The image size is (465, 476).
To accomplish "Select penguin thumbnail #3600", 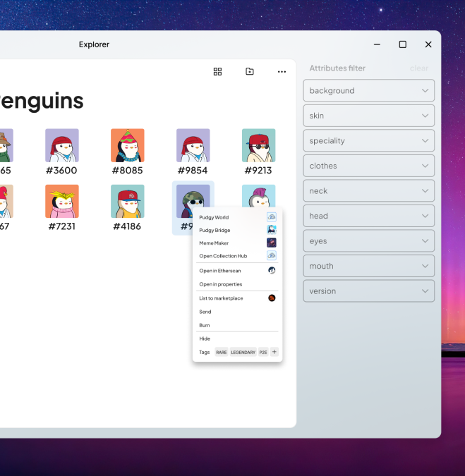I will click(62, 145).
